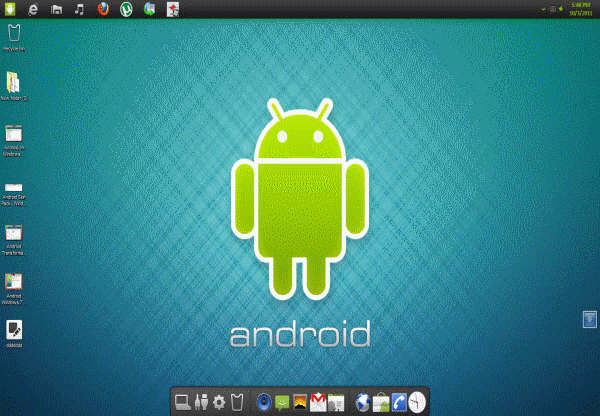This screenshot has width=600, height=416.
Task: Open the Computer laptop icon in dock
Action: pos(183,402)
